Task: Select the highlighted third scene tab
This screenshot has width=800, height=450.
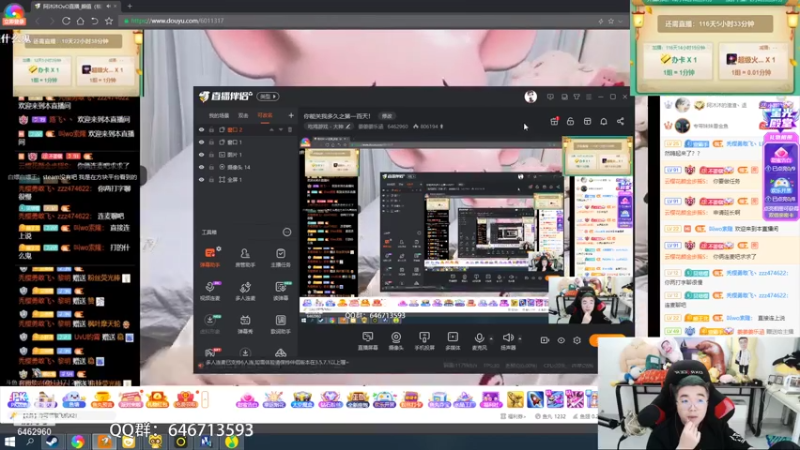Action: [x=265, y=116]
